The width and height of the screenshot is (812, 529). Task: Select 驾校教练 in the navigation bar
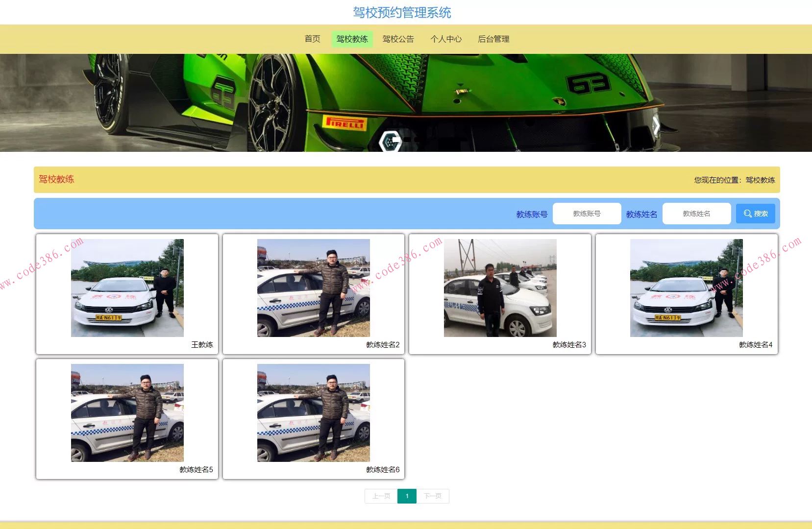(352, 39)
